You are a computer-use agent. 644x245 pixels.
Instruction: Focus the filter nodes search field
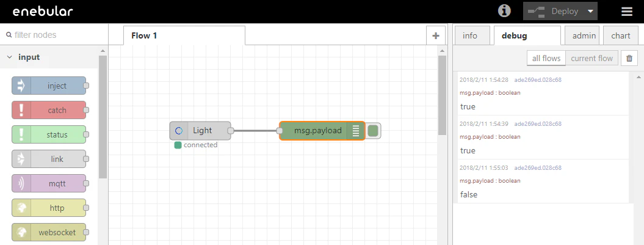[54, 35]
